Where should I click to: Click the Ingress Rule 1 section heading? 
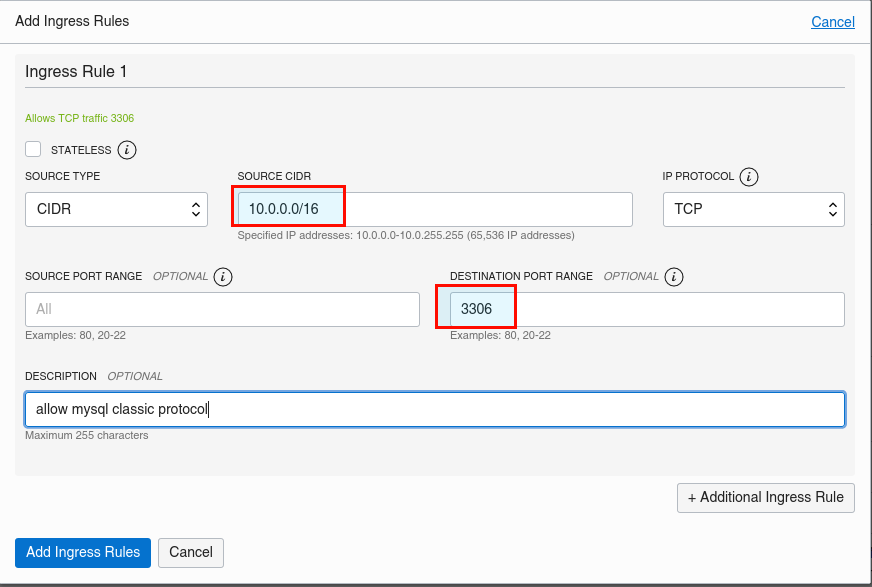[76, 72]
